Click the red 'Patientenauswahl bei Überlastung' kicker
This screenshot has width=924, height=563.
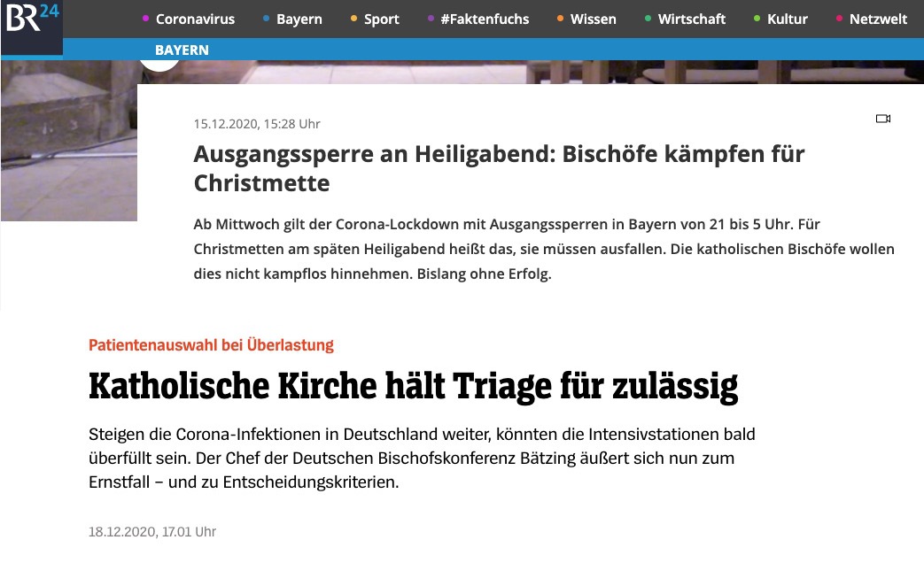tap(211, 345)
